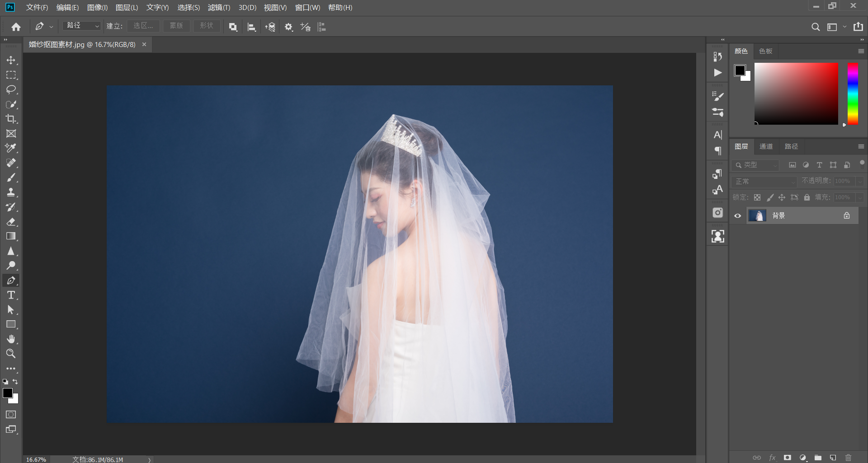
Task: Click the Zoom tool in the toolbar
Action: coord(11,354)
